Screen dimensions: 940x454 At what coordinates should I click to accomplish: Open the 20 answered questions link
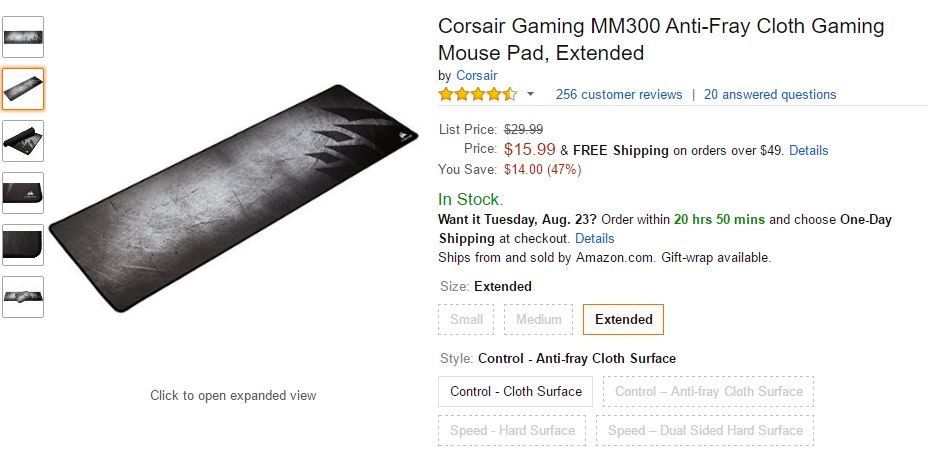point(770,95)
